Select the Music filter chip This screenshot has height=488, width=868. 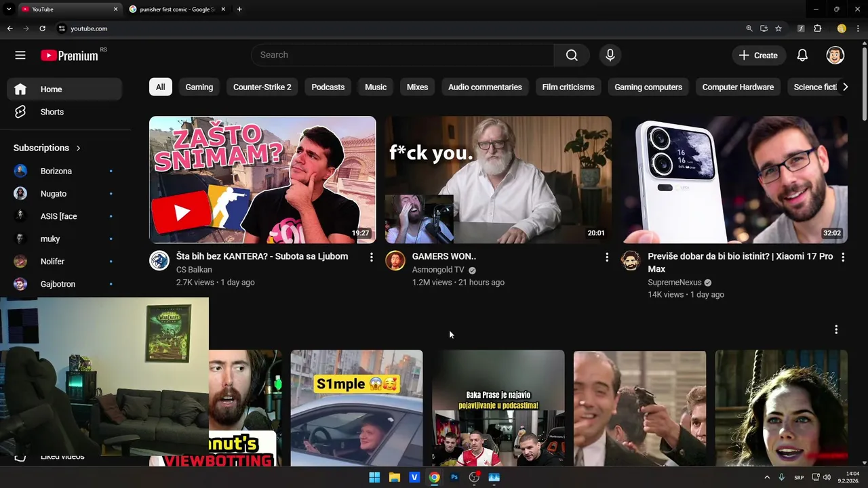click(x=376, y=87)
